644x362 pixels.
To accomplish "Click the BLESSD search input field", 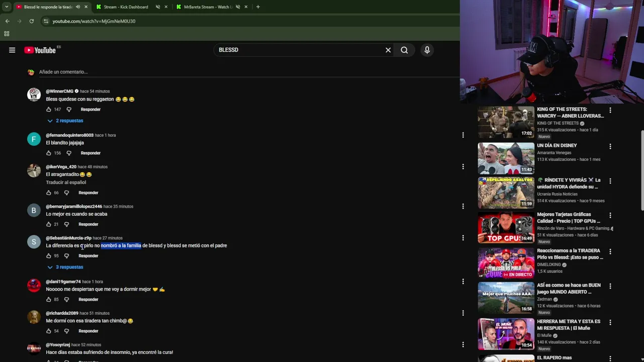I will 299,50.
